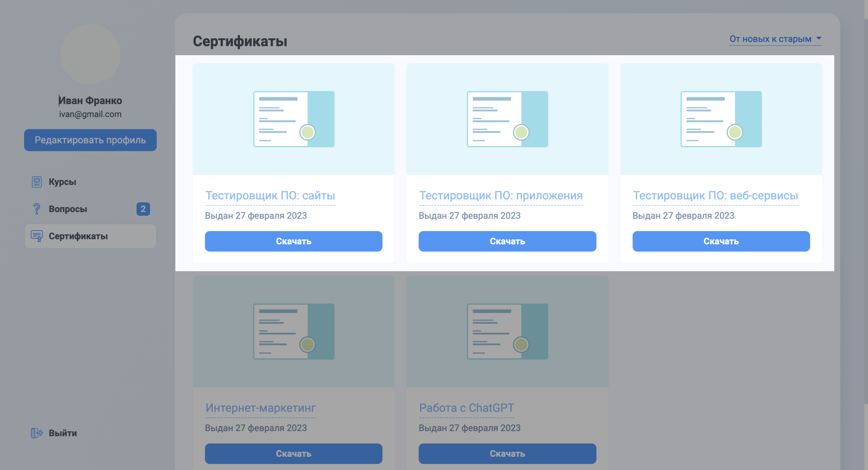The height and width of the screenshot is (470, 868).
Task: Click the user avatar circle
Action: [x=90, y=54]
